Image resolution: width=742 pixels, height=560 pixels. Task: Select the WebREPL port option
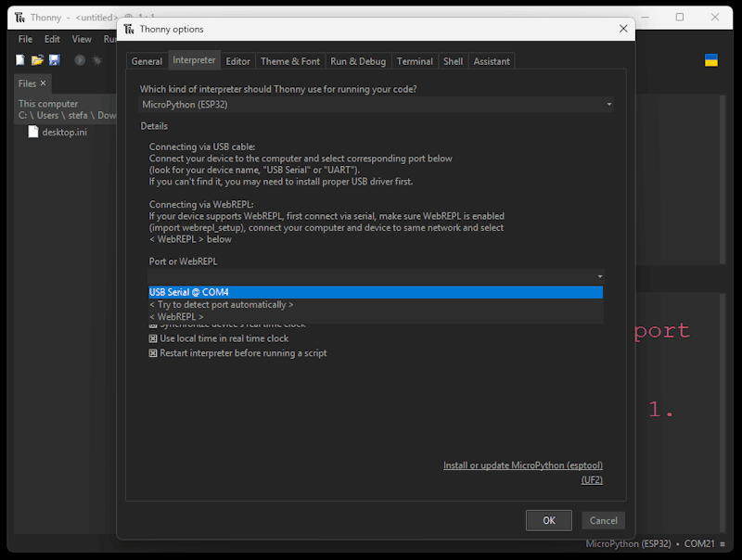(176, 317)
